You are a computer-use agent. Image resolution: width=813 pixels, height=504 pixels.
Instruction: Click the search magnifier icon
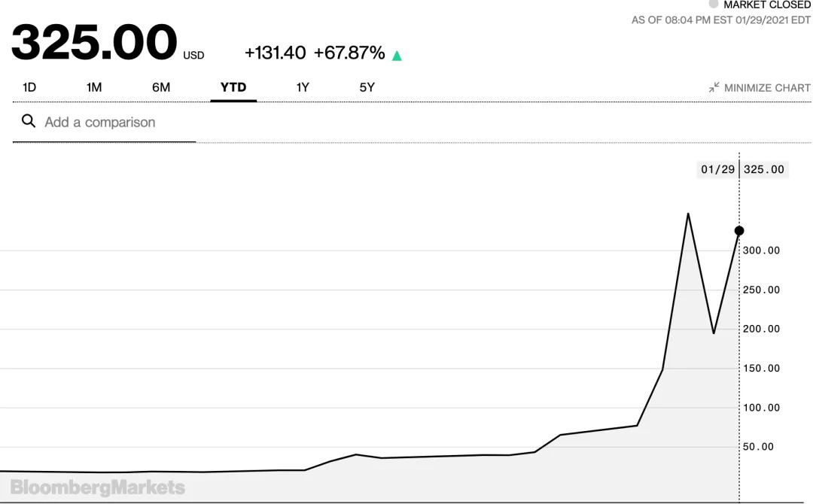[29, 121]
